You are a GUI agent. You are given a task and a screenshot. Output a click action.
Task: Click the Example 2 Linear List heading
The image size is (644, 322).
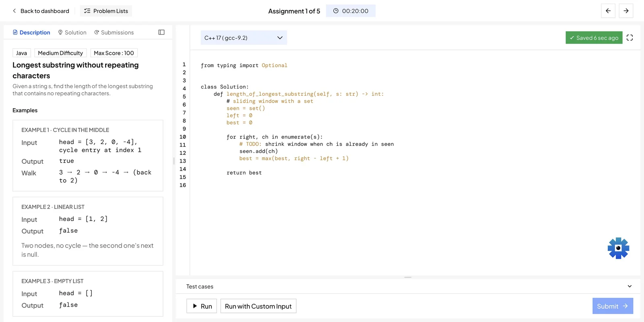click(53, 207)
